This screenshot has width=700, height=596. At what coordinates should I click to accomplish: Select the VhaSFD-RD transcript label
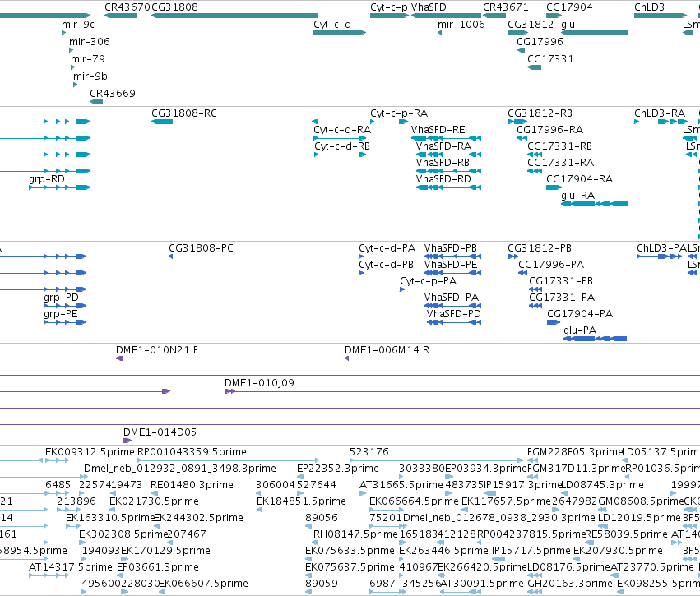click(443, 179)
